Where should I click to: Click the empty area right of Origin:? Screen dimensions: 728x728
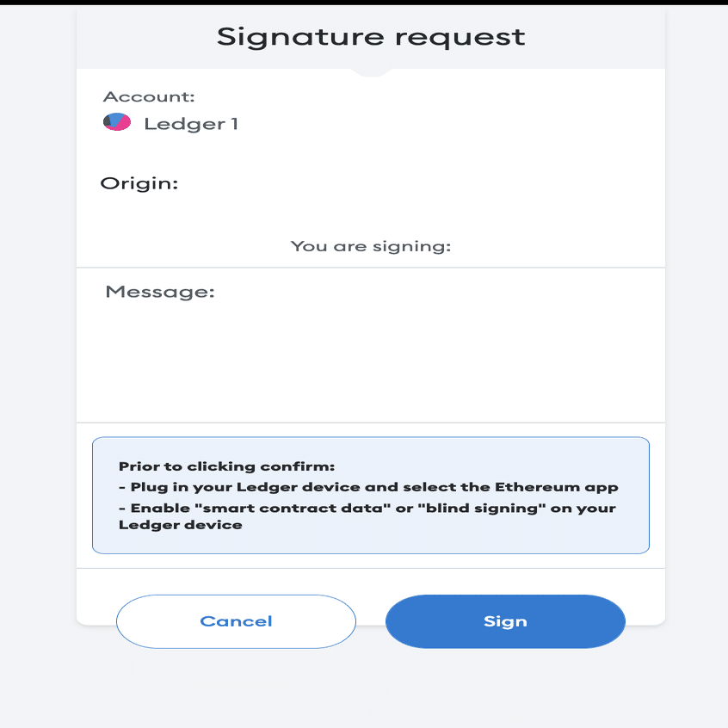tap(413, 183)
